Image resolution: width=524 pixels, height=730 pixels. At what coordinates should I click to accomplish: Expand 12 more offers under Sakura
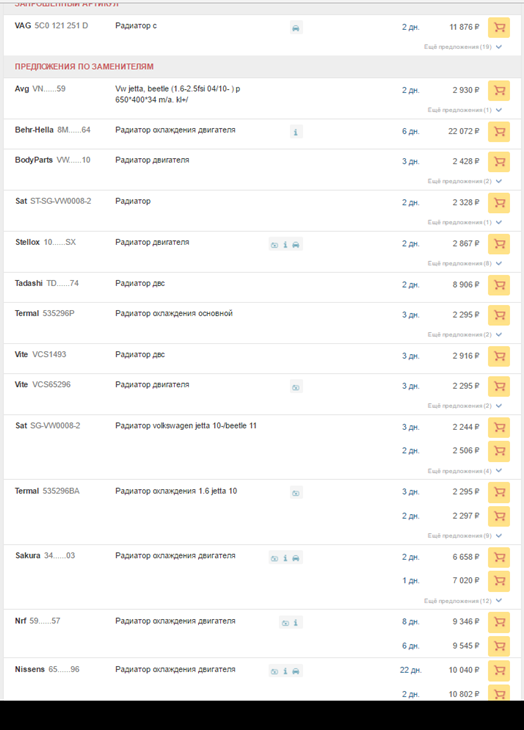pos(463,601)
